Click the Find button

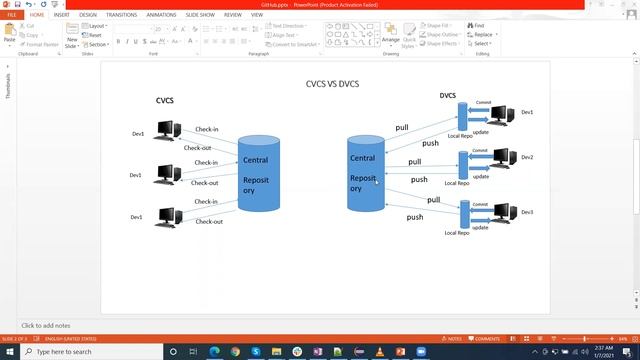[476, 26]
